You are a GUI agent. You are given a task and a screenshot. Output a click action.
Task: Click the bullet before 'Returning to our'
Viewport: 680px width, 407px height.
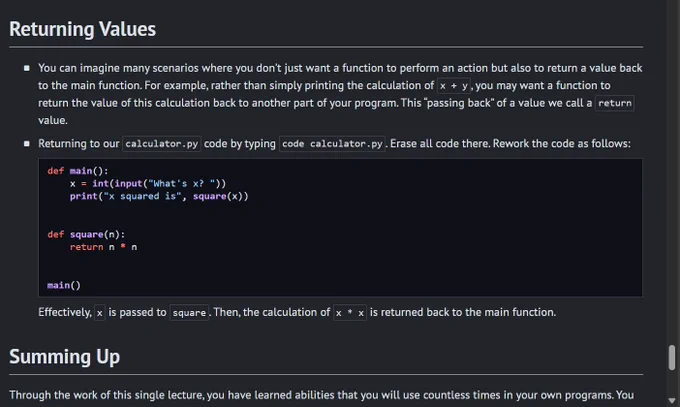27,144
